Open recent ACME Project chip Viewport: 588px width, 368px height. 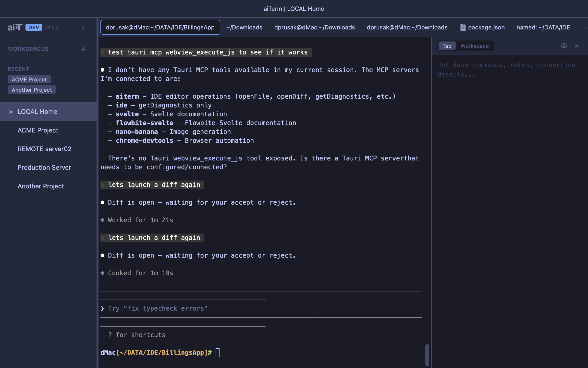tap(29, 79)
